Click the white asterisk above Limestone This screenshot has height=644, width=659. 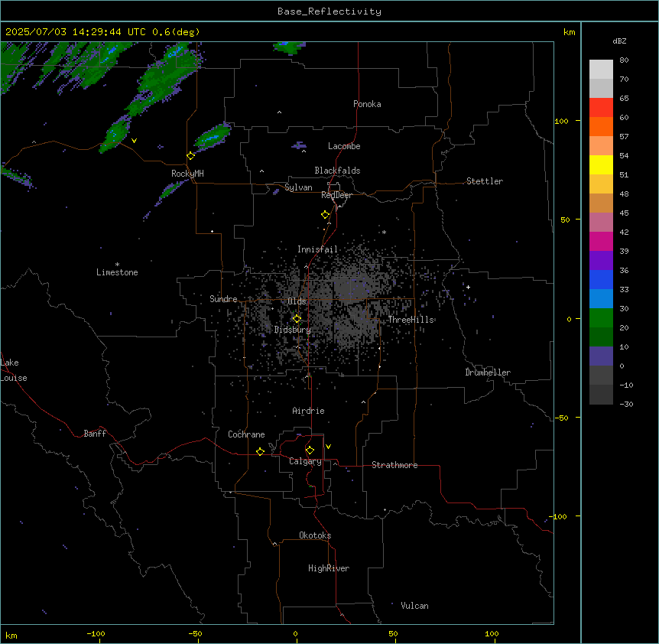(x=117, y=265)
